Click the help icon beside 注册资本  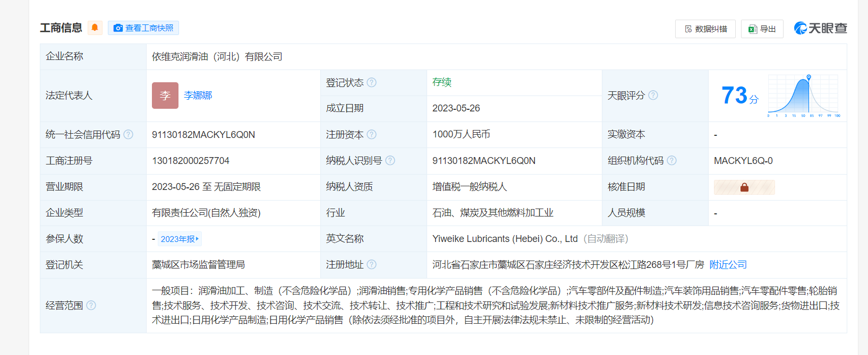point(372,134)
